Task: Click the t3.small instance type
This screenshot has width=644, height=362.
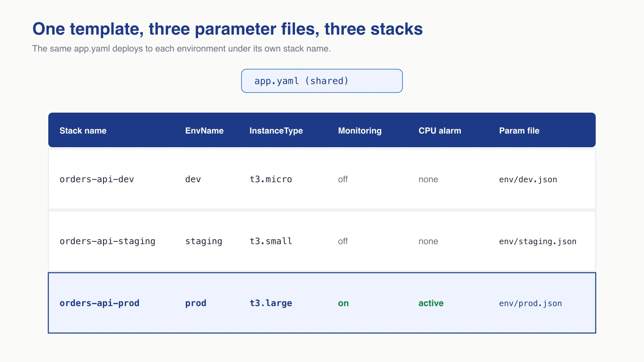Action: (x=271, y=241)
